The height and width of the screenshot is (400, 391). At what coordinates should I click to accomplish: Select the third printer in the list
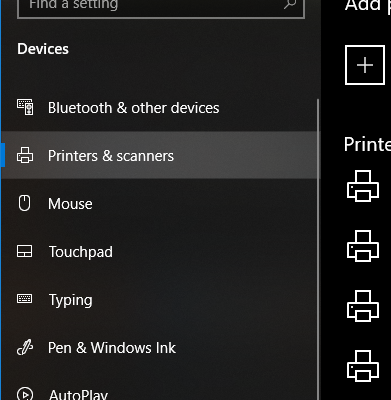[x=363, y=306]
